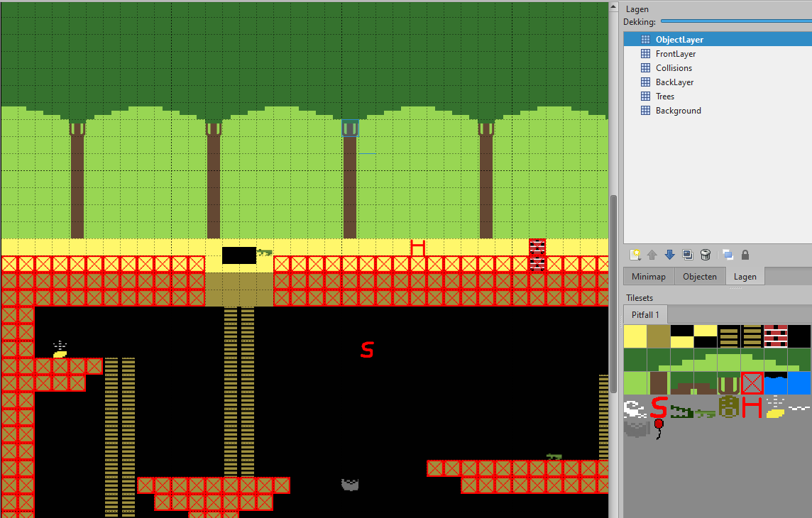Select the Background layer in the list

(x=678, y=111)
